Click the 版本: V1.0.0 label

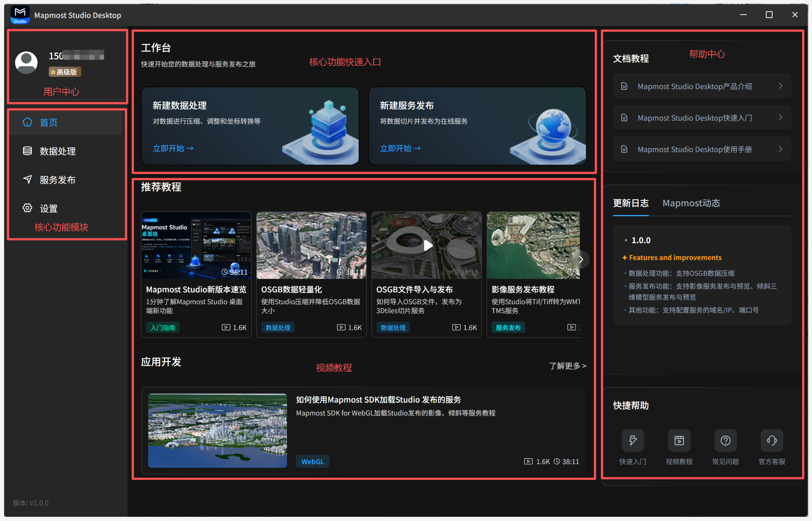[x=31, y=503]
